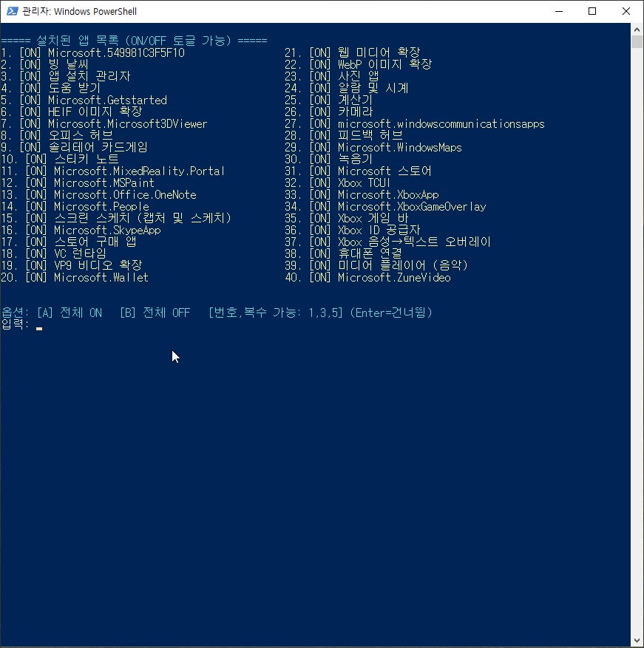Click row 10 스티키 노트
Viewport: 644px width, 648px height.
click(60, 159)
